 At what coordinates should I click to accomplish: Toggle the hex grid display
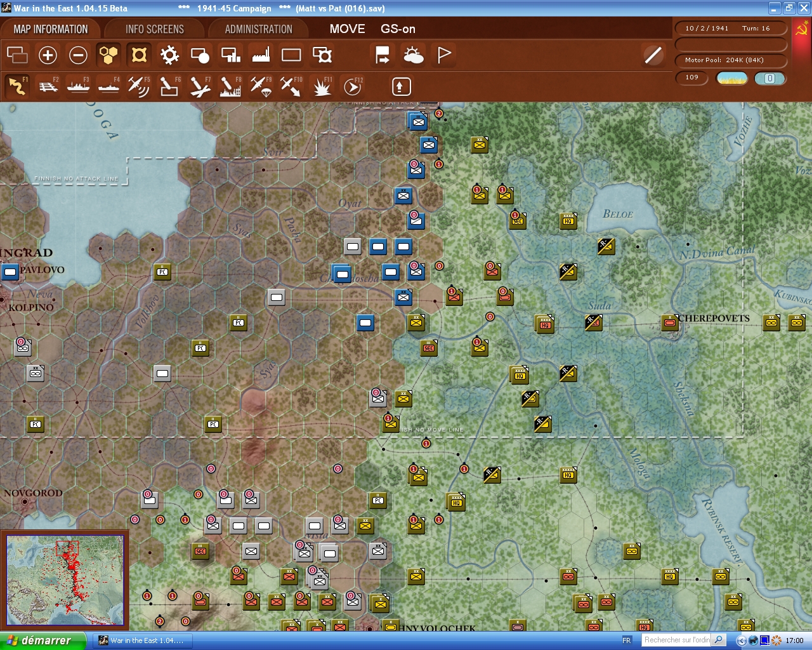coord(108,55)
